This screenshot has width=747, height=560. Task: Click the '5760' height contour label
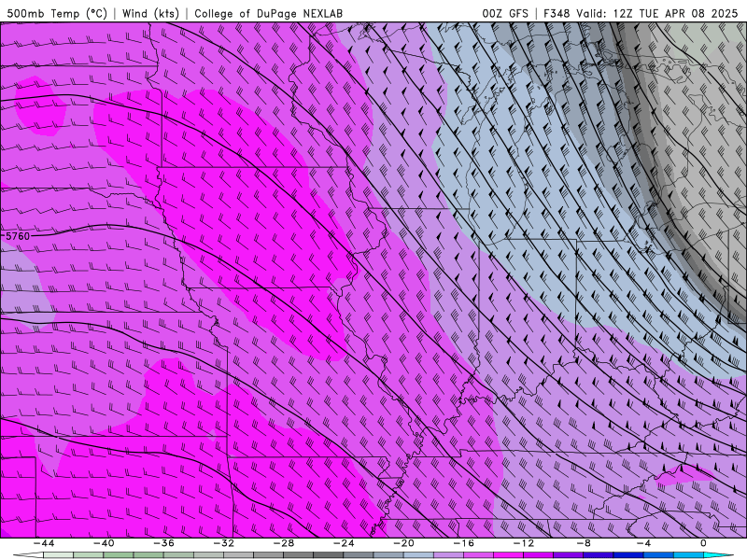(x=18, y=236)
